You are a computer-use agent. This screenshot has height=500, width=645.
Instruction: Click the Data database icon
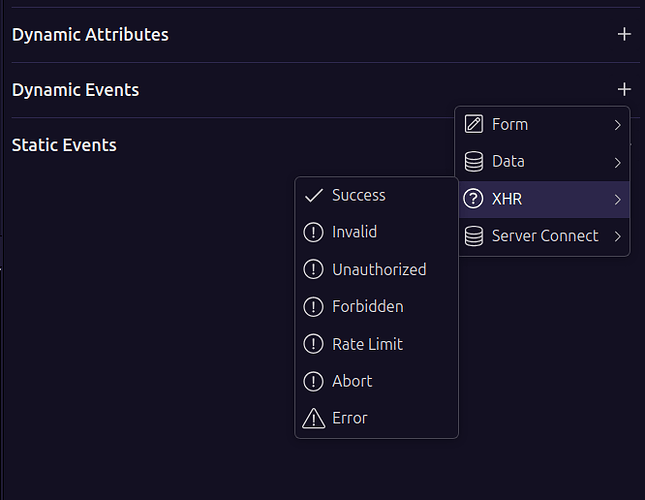pos(474,162)
